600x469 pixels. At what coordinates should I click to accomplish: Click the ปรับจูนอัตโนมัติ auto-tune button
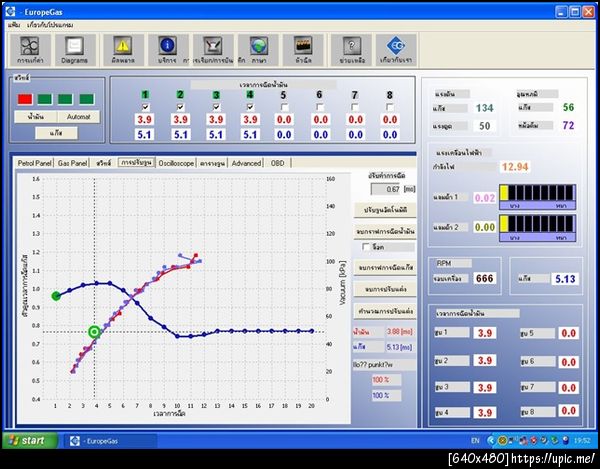tap(385, 210)
